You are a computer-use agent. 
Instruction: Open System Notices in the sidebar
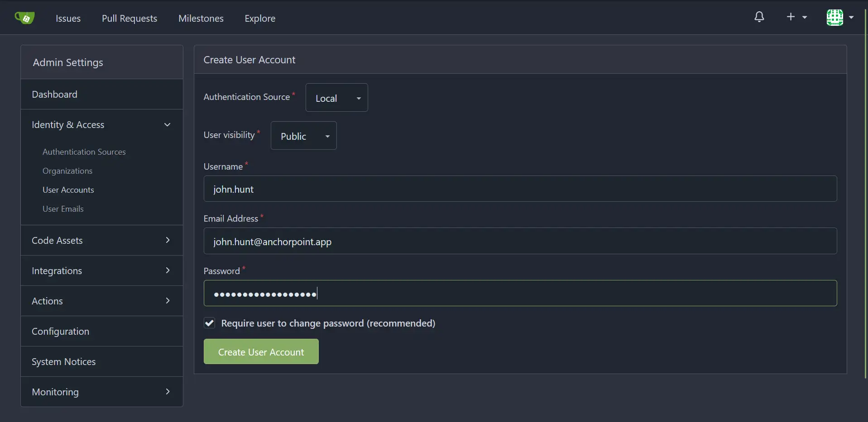(102, 361)
